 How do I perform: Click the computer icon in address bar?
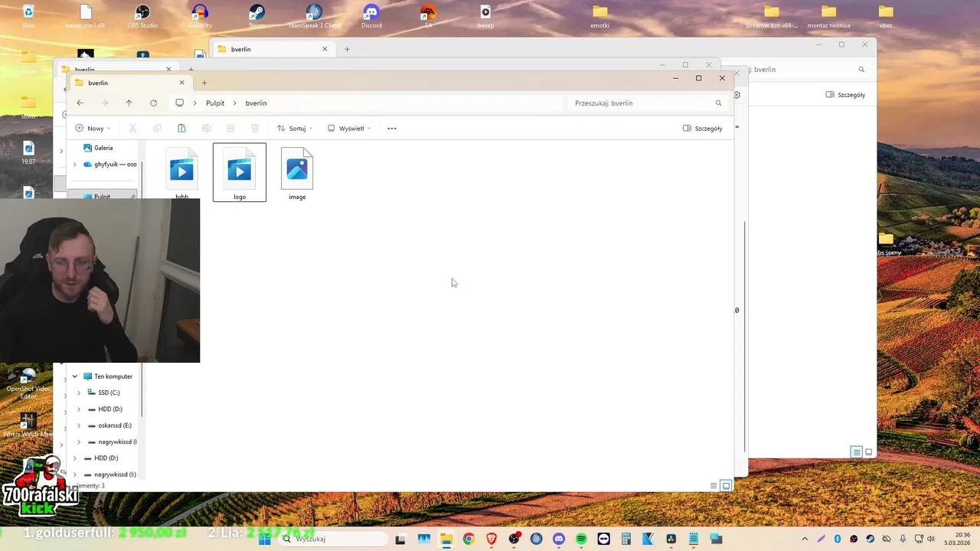(x=180, y=103)
